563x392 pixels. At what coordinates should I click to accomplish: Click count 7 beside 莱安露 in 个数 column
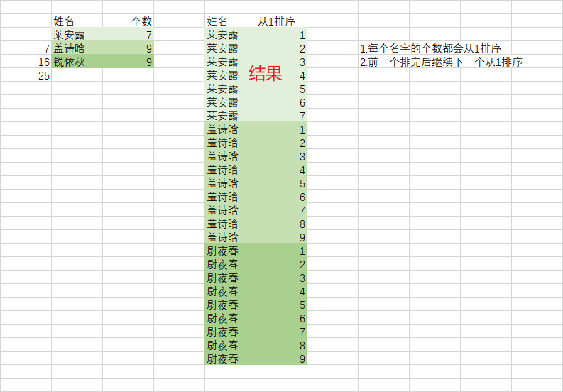pos(129,35)
